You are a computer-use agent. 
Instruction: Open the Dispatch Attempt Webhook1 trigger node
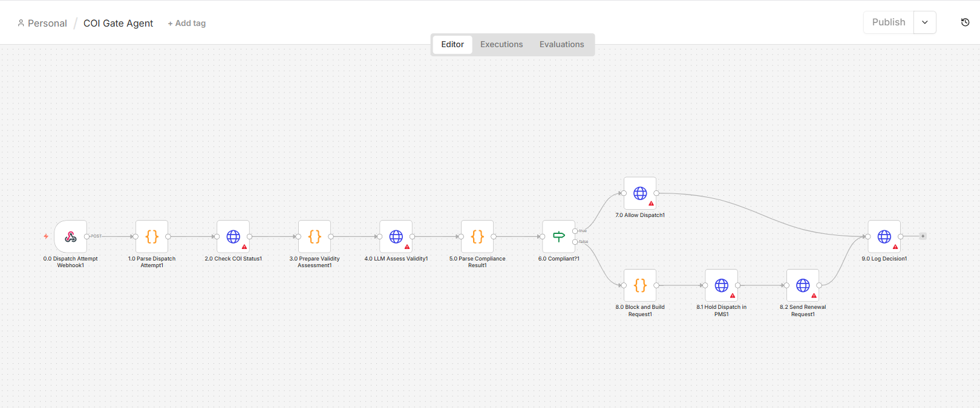pos(70,236)
